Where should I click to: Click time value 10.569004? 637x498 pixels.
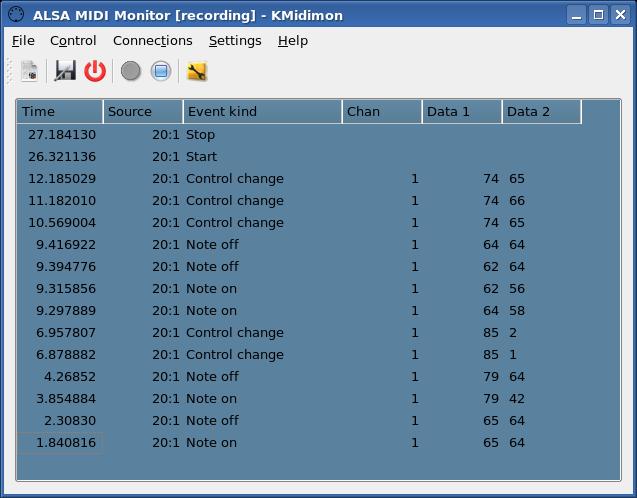coord(62,222)
